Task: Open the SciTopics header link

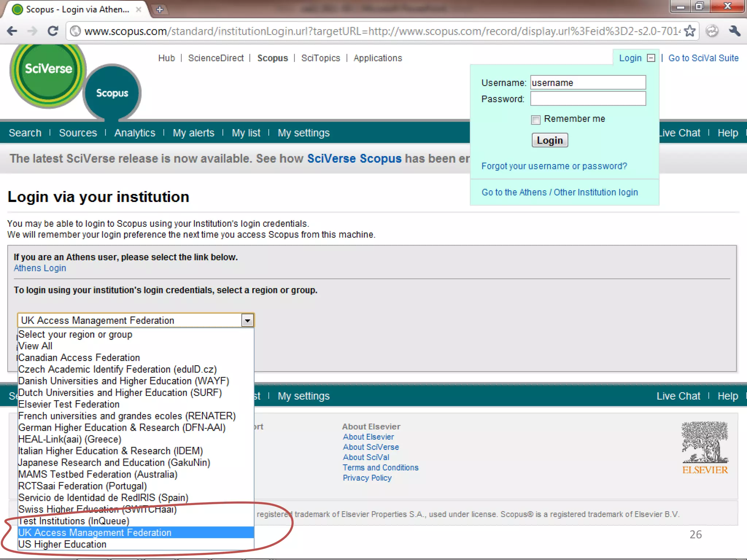Action: click(321, 58)
